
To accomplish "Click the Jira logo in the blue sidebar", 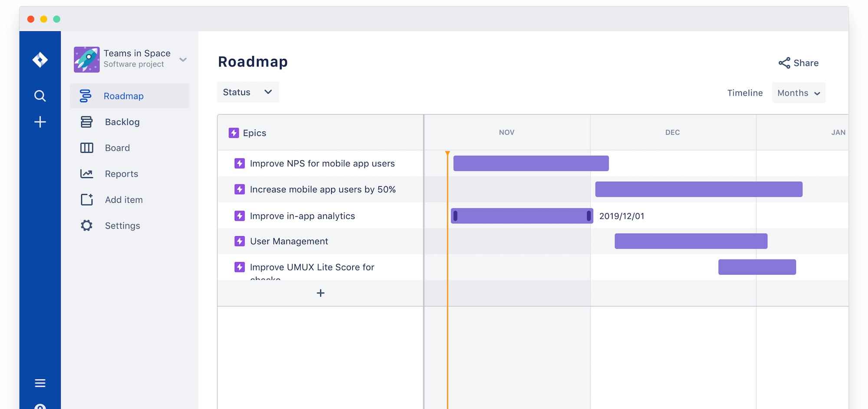I will [40, 59].
